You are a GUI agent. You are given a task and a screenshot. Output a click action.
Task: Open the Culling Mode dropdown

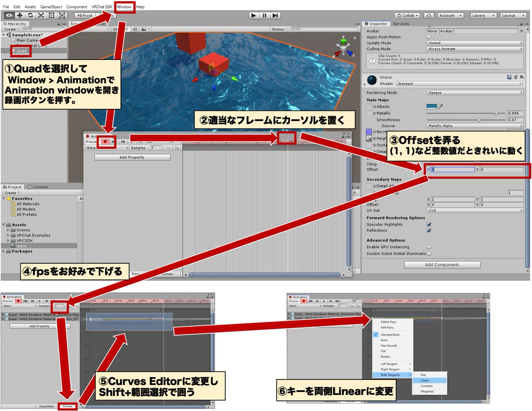tap(475, 49)
